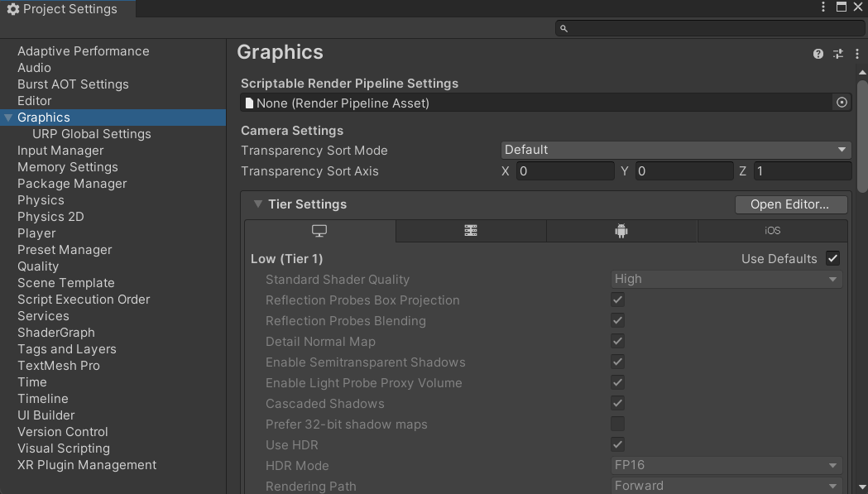This screenshot has width=868, height=494.
Task: Click the Render Pipeline Asset file icon
Action: pos(249,103)
